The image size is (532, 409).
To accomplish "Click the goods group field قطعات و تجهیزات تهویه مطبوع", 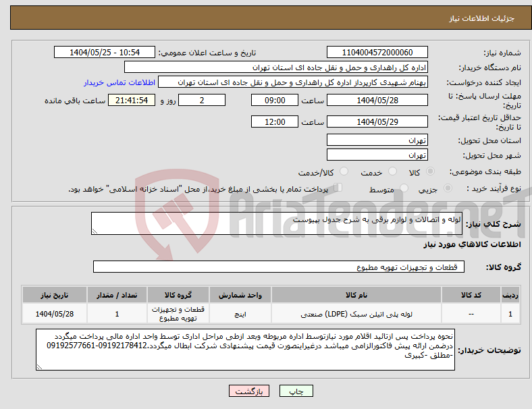I will coord(279,267).
